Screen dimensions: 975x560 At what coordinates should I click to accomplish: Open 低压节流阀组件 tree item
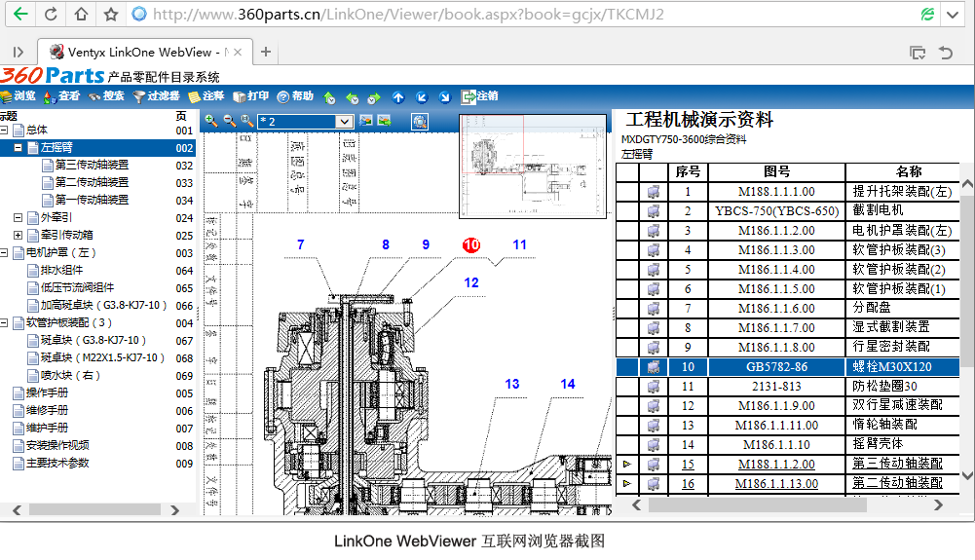[x=77, y=287]
